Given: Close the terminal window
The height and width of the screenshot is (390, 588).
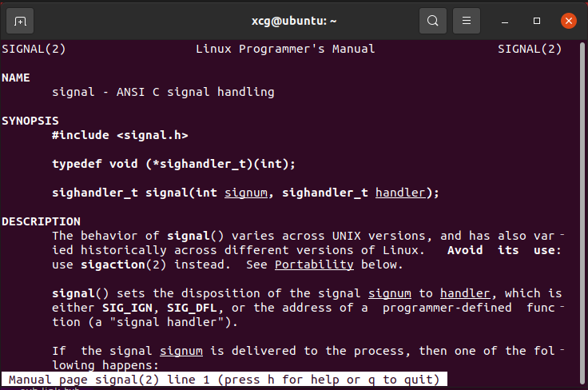Looking at the screenshot, I should click(x=568, y=21).
